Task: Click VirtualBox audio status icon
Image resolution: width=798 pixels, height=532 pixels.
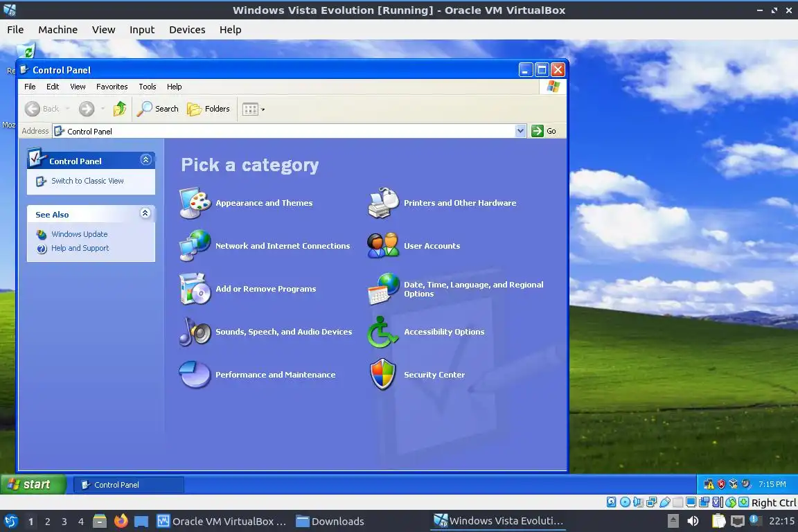Action: (x=638, y=502)
